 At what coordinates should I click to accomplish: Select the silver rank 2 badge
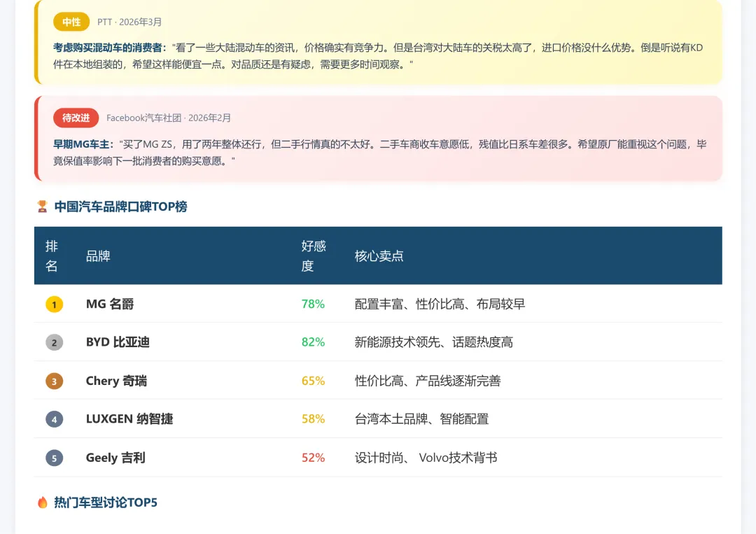coord(54,342)
